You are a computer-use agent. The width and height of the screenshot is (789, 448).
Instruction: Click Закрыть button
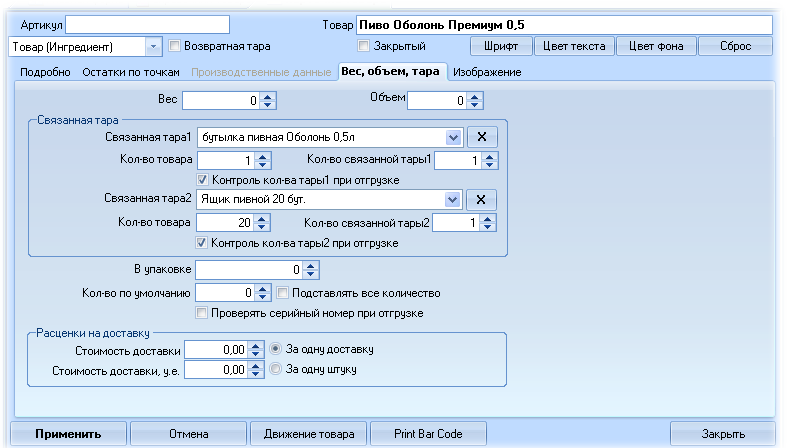pos(723,433)
